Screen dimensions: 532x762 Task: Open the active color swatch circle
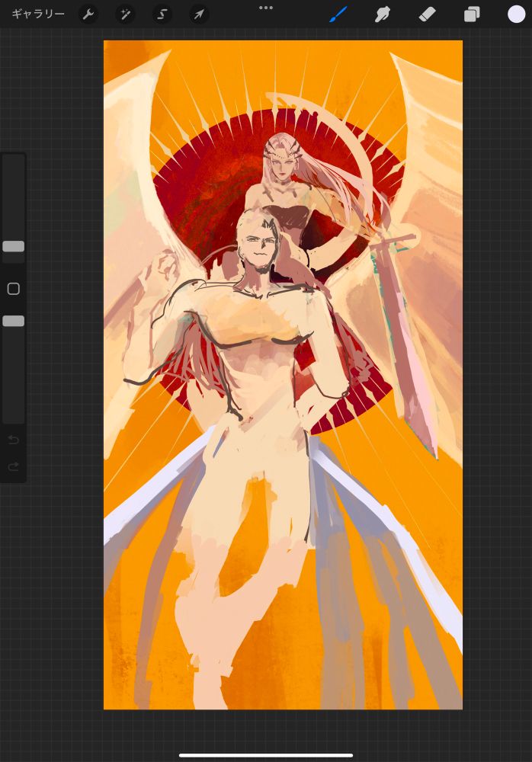517,14
